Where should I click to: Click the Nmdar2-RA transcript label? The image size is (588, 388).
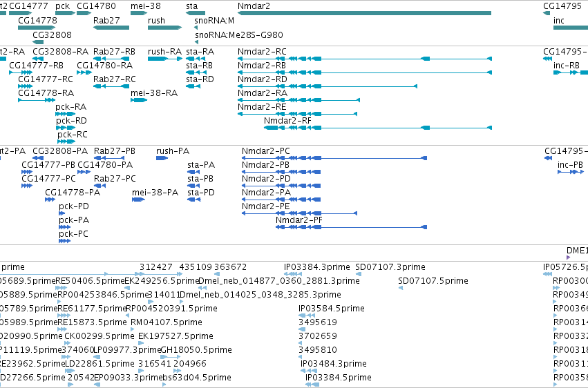(x=263, y=93)
